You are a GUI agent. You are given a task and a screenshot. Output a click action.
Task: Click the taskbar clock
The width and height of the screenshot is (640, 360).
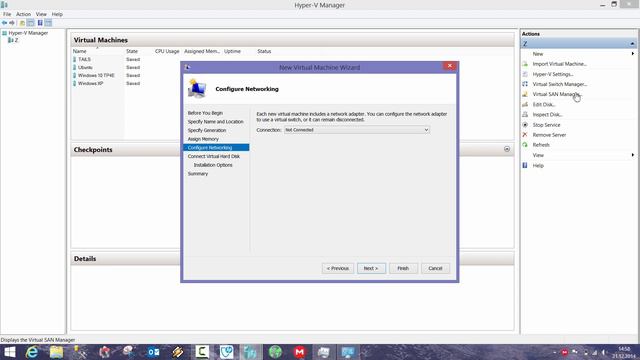click(x=624, y=352)
